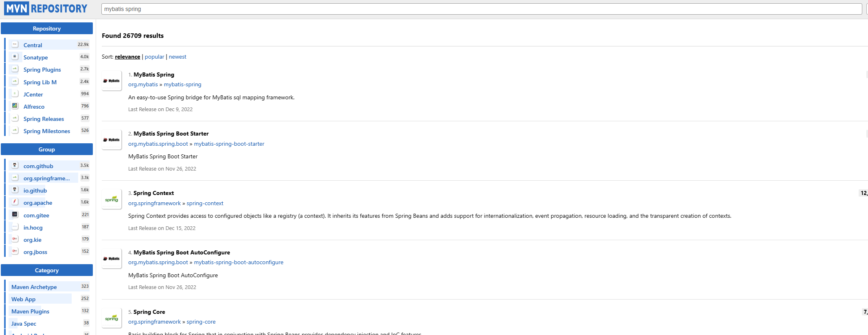The image size is (868, 335).
Task: Sort results by relevance
Action: click(x=127, y=57)
